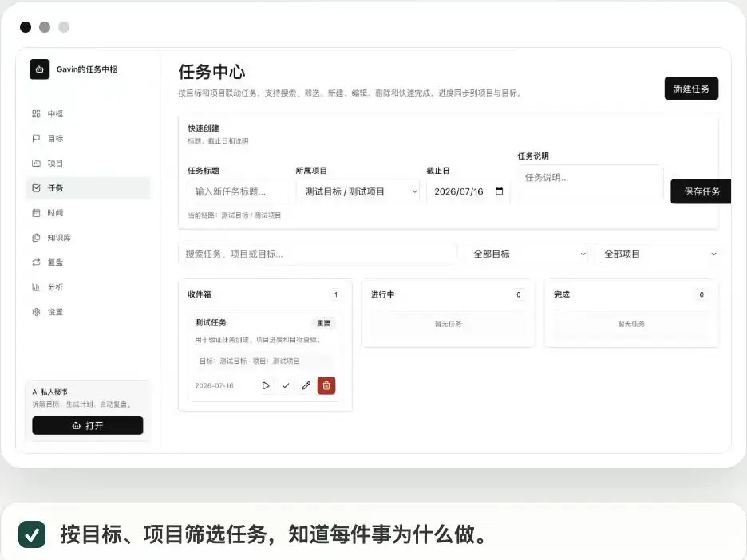Click the 进行中 column header
The height and width of the screenshot is (560, 747).
pos(382,295)
